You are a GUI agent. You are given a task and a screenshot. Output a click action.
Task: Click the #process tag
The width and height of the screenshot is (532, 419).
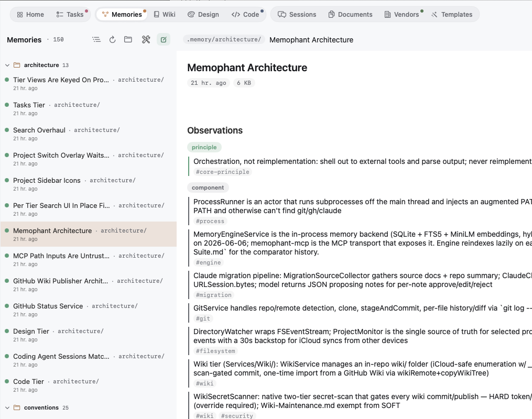pos(210,222)
